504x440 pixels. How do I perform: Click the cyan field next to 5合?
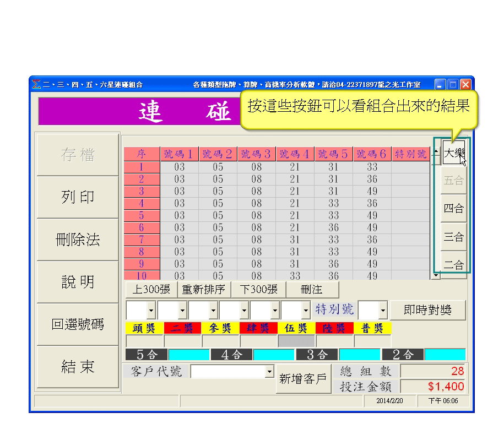click(x=189, y=355)
